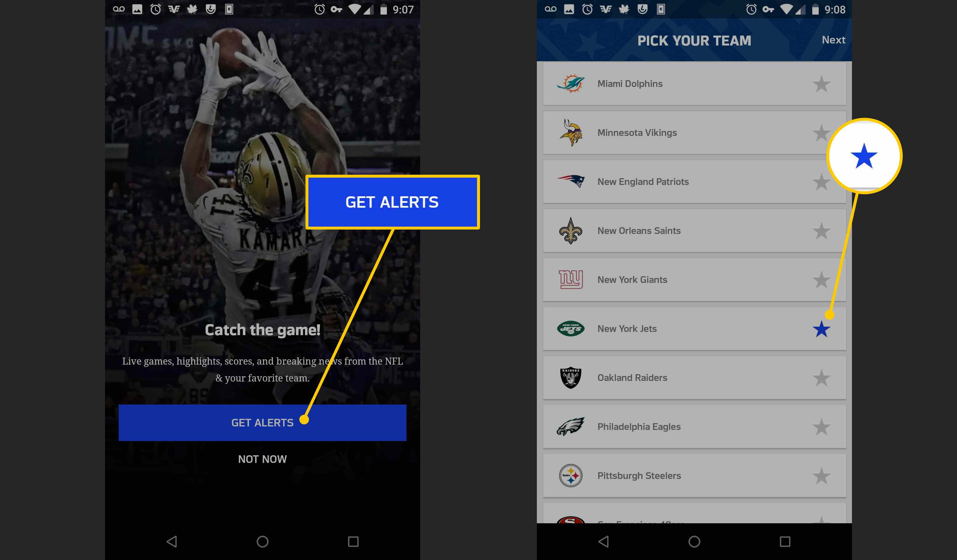
Task: Click the Oakland Raiders shield logo
Action: point(570,377)
